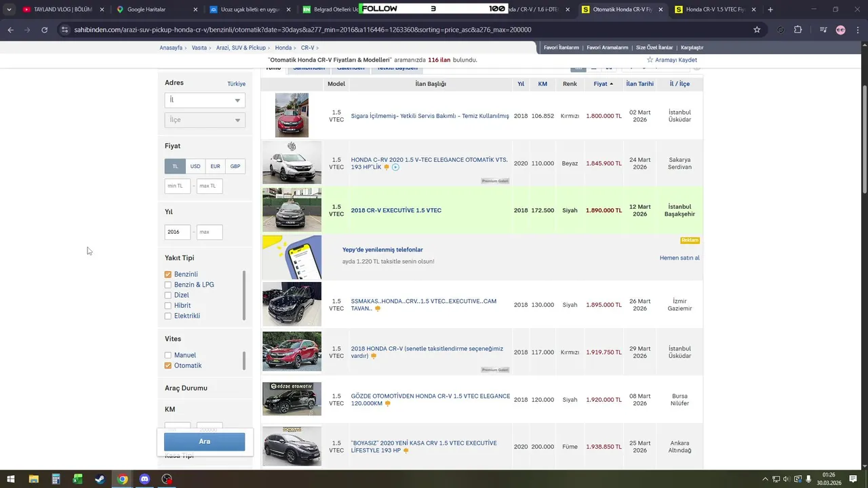Open Windows Start menu
The image size is (868, 488).
coord(11,479)
